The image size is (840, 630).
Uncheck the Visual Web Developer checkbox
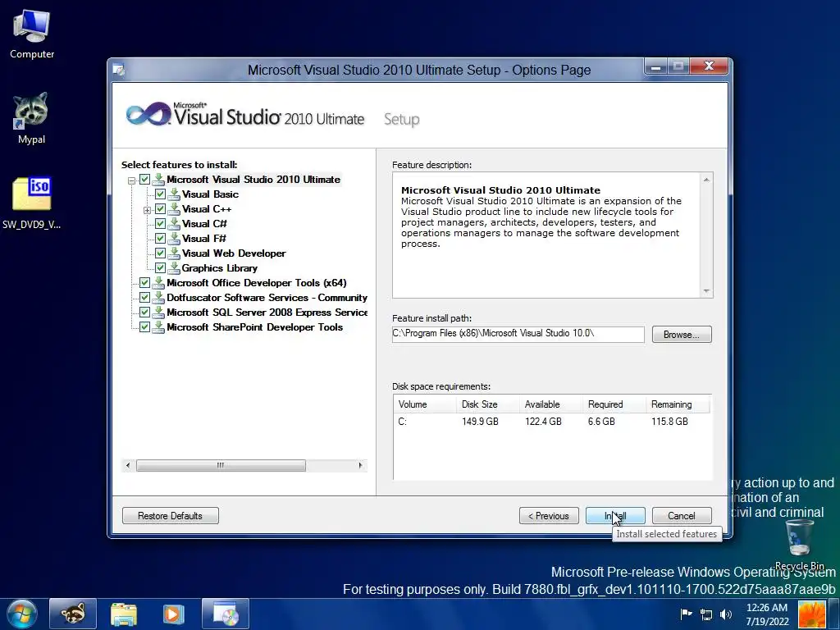click(160, 253)
